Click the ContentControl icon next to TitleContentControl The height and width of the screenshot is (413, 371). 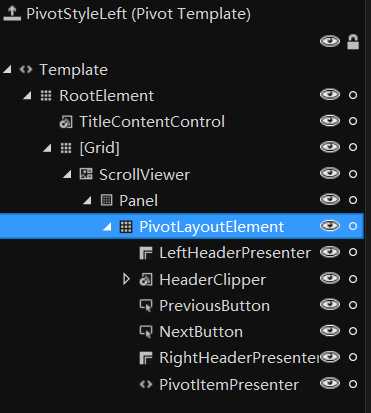tap(66, 122)
